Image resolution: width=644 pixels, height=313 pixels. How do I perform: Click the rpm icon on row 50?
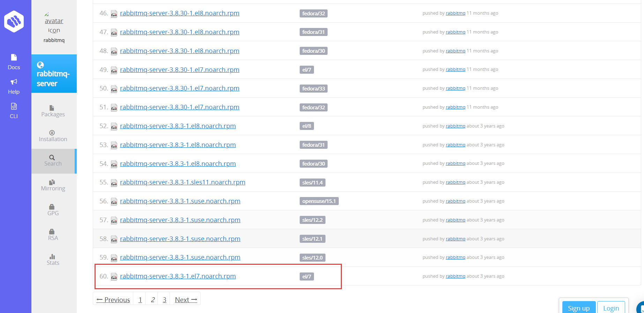(x=114, y=89)
